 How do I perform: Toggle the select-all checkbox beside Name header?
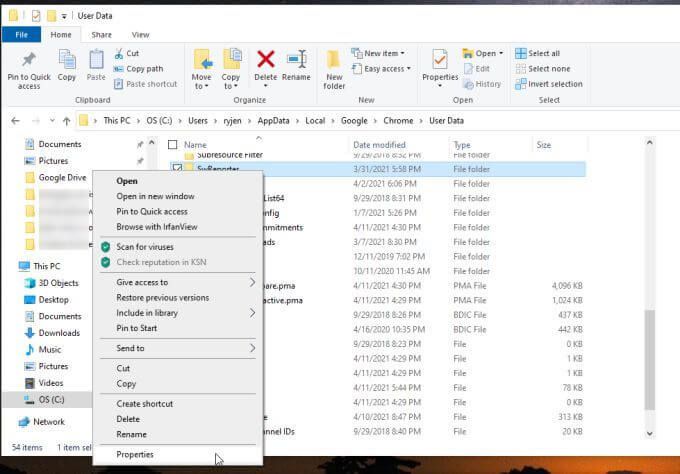(x=173, y=144)
